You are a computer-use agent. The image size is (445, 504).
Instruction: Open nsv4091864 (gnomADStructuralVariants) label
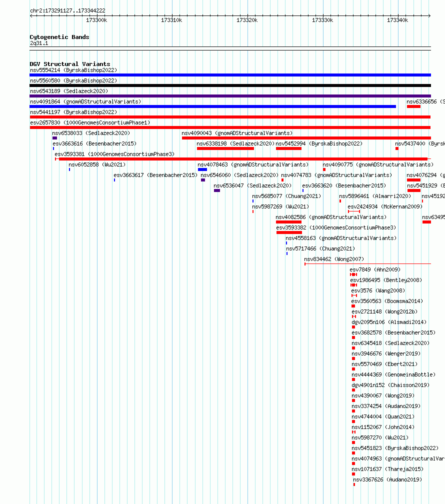85,101
